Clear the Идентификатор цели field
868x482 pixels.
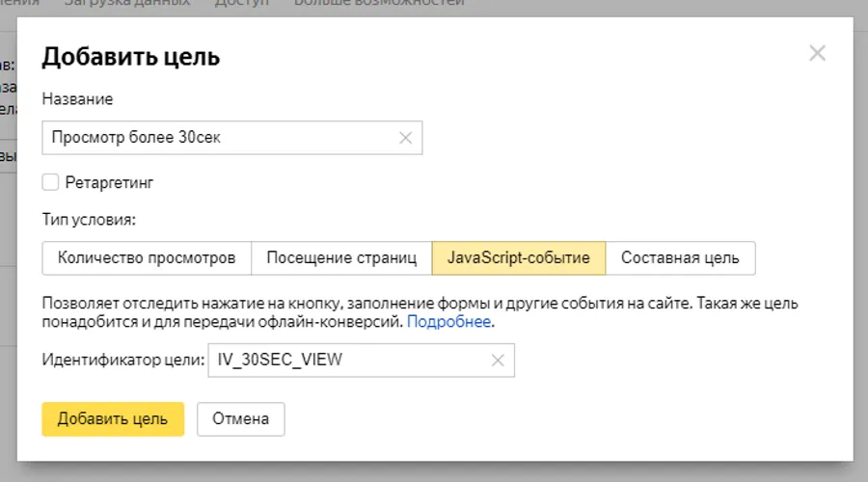pos(497,361)
